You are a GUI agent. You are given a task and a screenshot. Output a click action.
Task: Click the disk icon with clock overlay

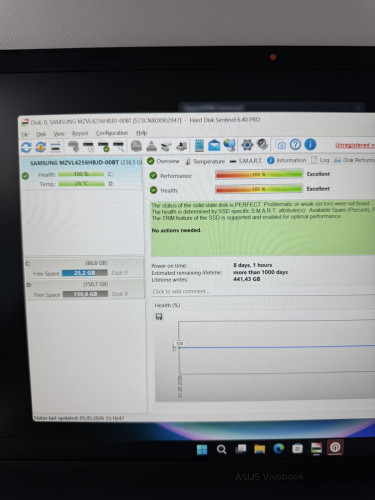point(89,146)
